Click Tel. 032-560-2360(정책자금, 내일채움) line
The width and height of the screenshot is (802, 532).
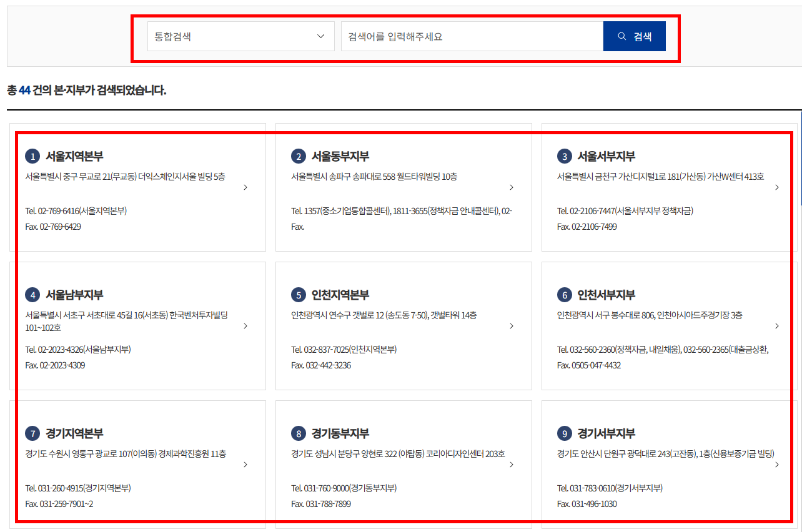tap(663, 350)
